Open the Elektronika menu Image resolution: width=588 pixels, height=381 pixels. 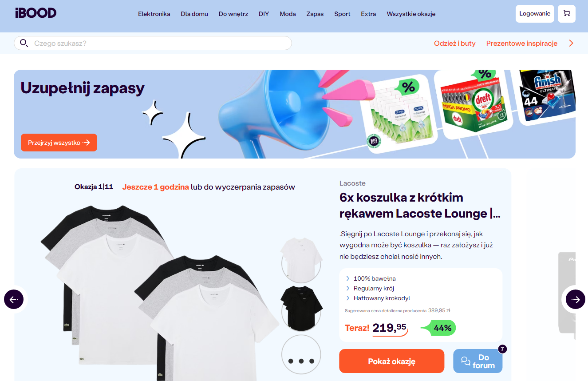click(x=154, y=14)
